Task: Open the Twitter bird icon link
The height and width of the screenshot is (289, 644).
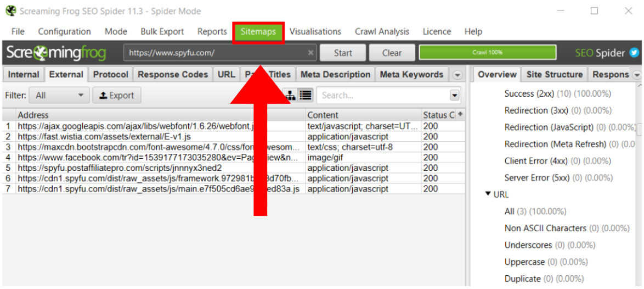Action: 635,53
